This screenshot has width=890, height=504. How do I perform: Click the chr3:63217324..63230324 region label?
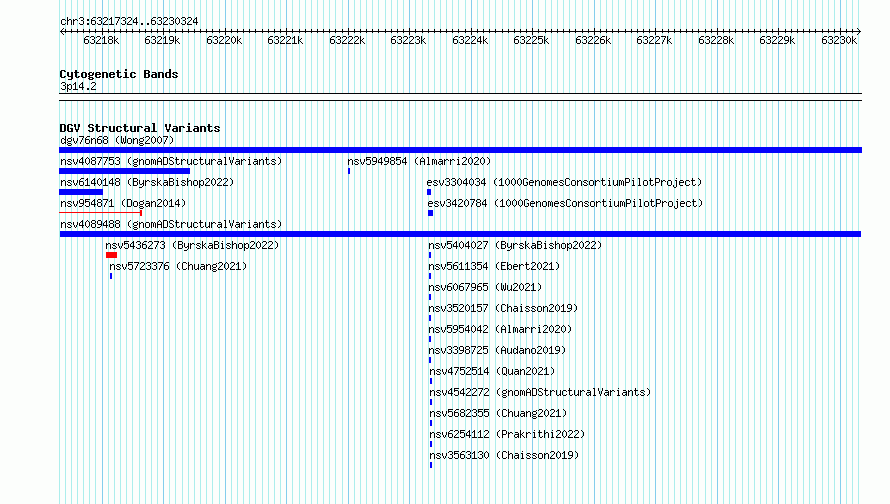click(x=129, y=22)
